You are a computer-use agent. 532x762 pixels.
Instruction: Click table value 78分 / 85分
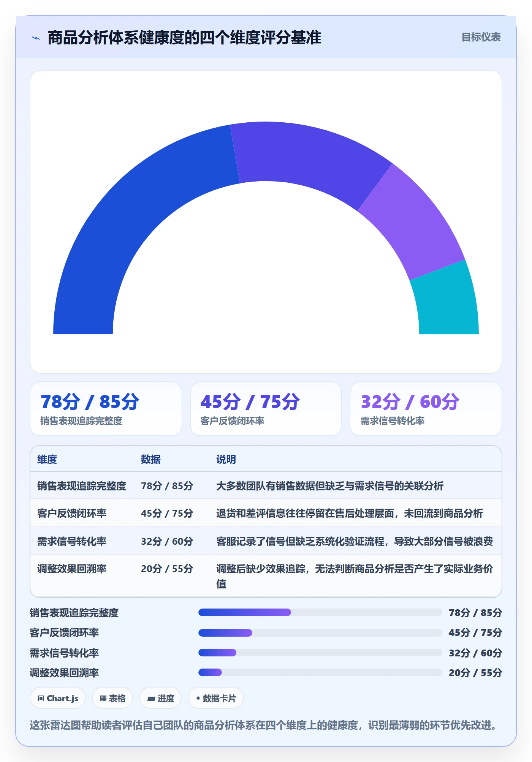(x=167, y=486)
